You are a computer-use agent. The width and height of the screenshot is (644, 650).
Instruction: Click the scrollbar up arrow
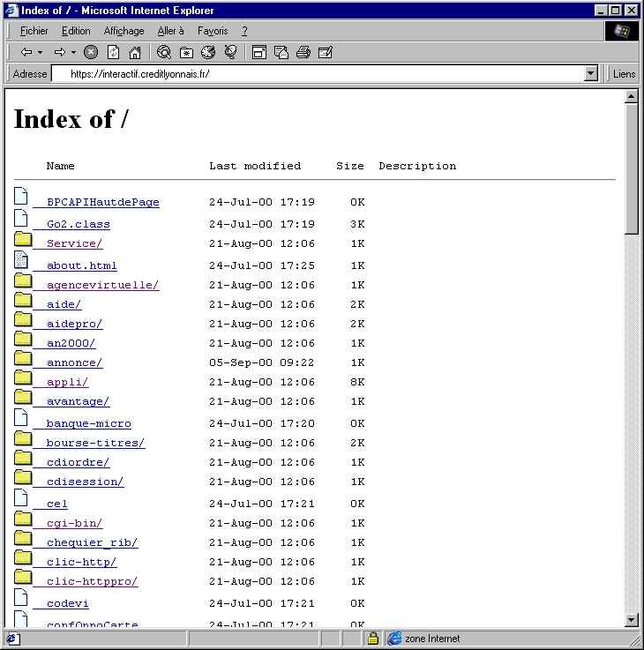point(631,97)
